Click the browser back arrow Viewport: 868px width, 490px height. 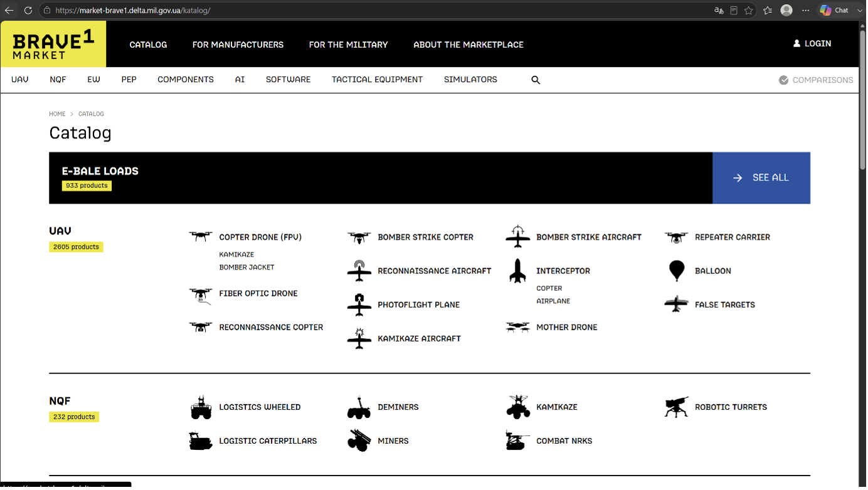point(9,11)
